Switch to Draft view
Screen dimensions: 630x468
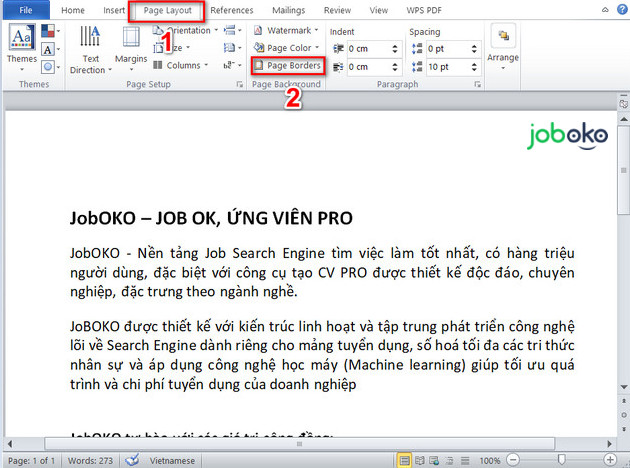pyautogui.click(x=465, y=460)
